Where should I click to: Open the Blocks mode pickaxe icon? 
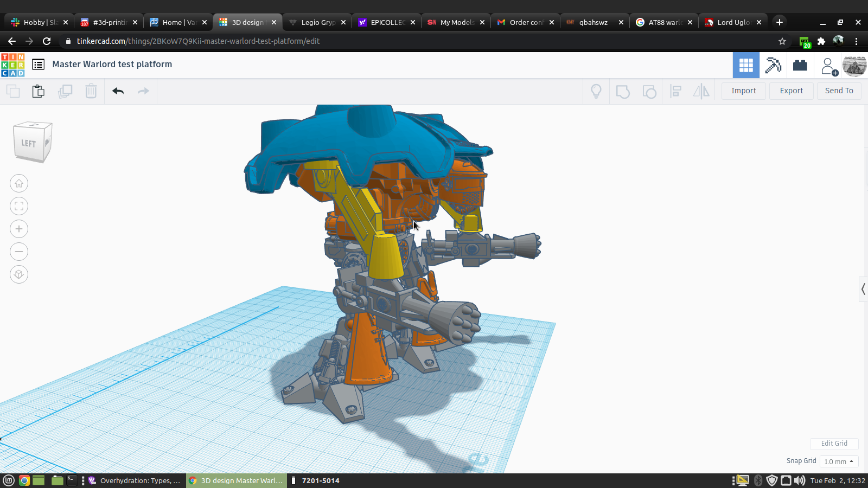click(773, 66)
